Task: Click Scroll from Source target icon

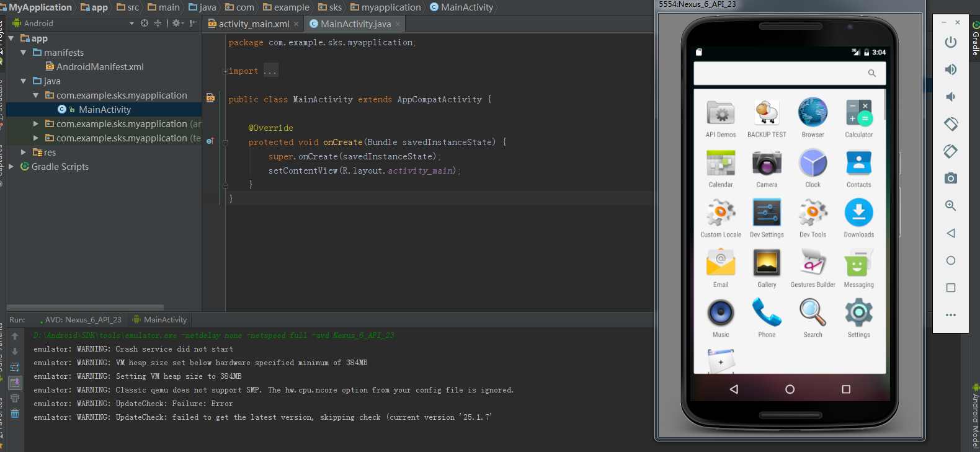Action: (145, 23)
